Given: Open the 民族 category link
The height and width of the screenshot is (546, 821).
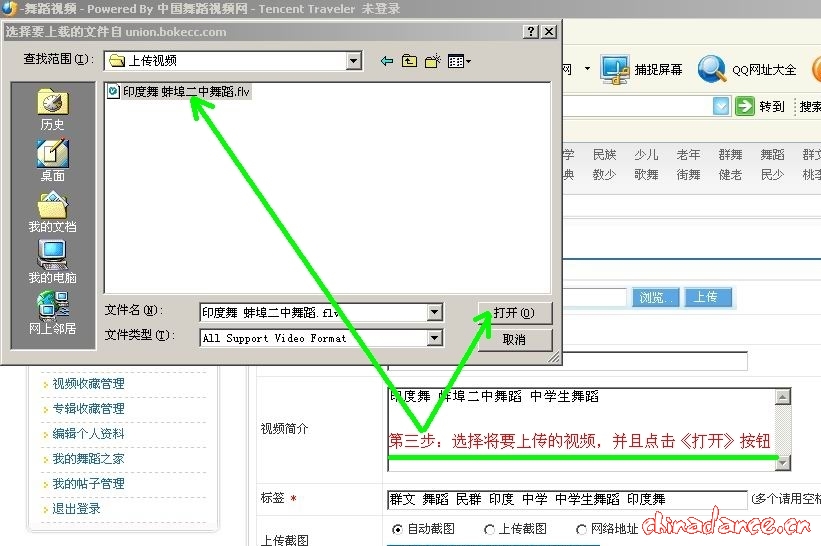Looking at the screenshot, I should point(604,154).
